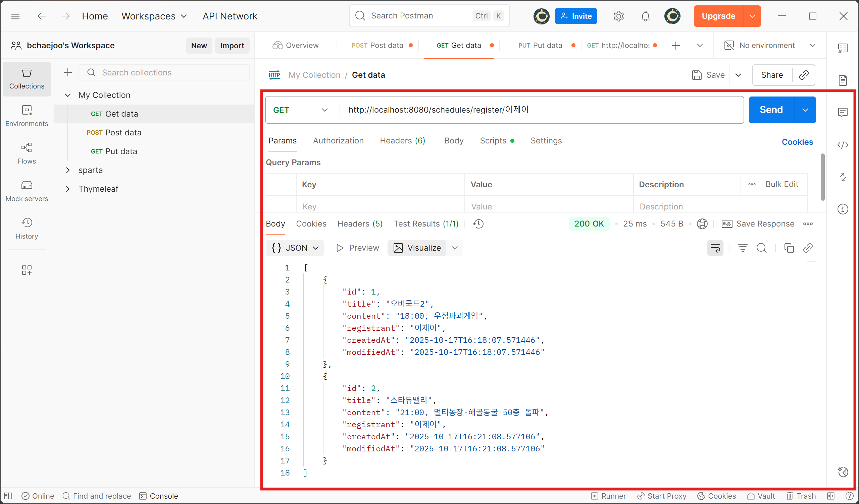Open the Cookies link beside Settings
Screen dimensions: 859x504
[797, 142]
